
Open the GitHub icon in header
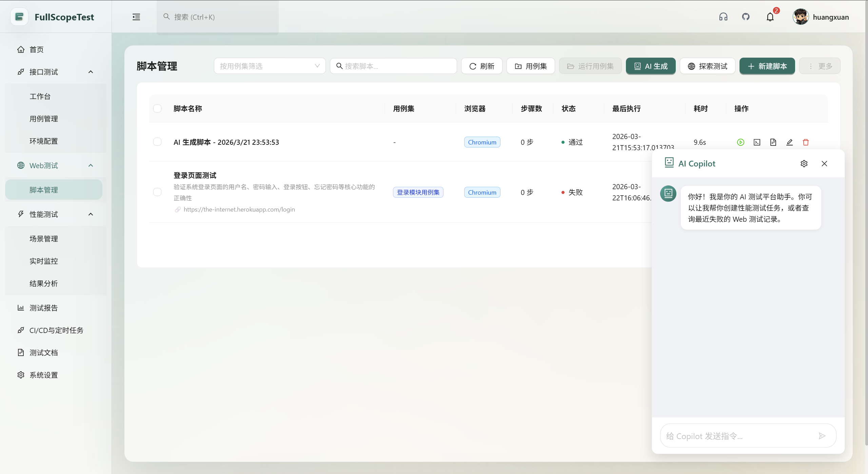pos(746,17)
